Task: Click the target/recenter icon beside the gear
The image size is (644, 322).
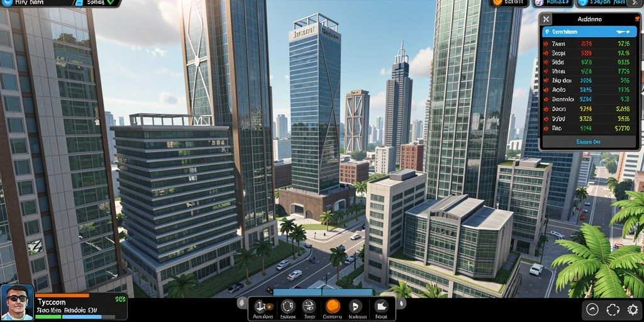Action: point(613,309)
